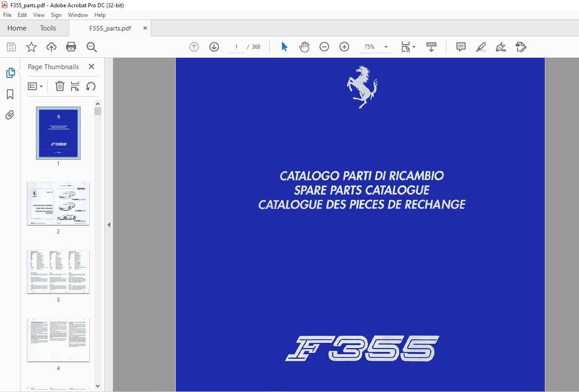Open the fit page options tool
Viewport: 579px width, 392px height.
(x=408, y=47)
